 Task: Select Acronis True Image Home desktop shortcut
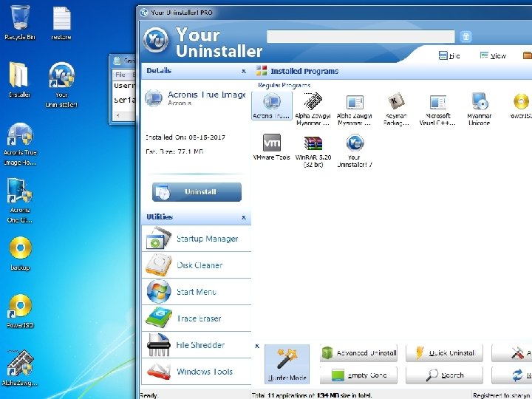coord(20,144)
